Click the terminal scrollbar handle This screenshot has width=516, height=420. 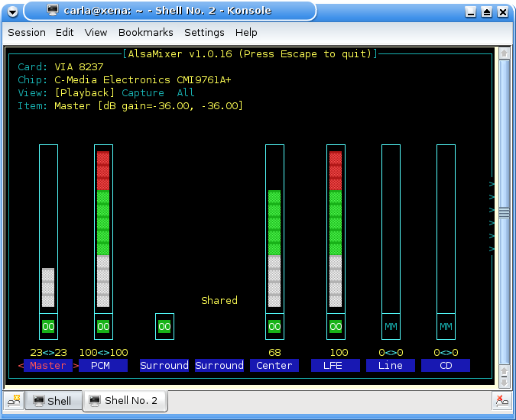click(x=505, y=213)
